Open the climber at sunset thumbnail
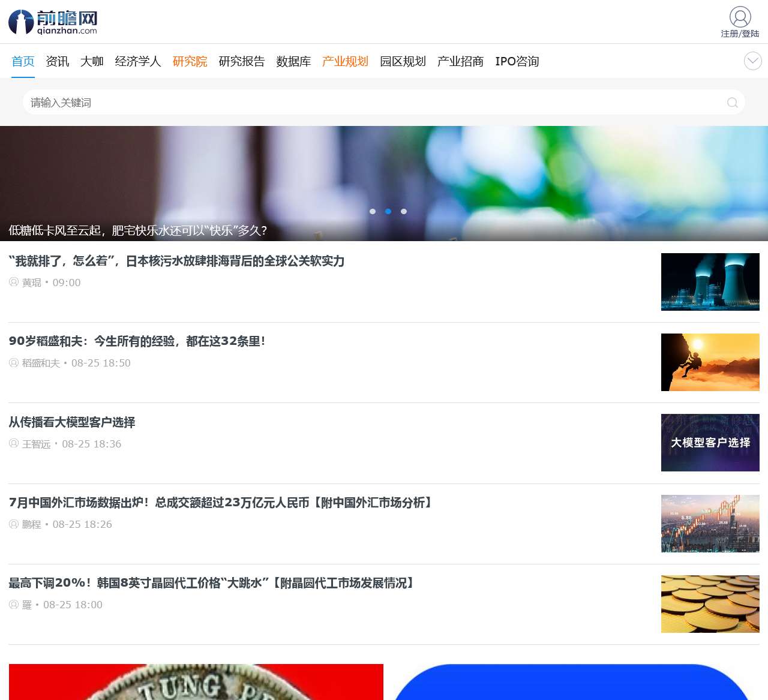 [x=710, y=362]
